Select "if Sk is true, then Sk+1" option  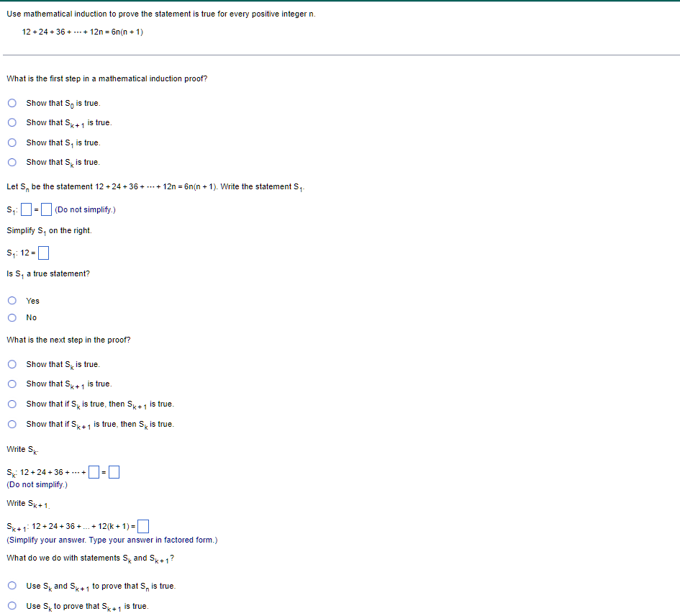click(x=12, y=404)
